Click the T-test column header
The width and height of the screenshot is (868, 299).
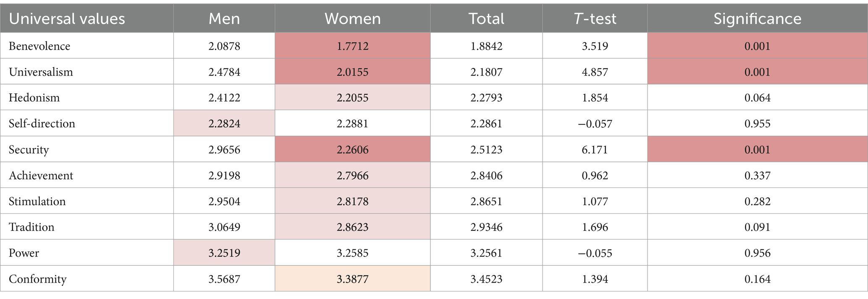click(x=595, y=19)
